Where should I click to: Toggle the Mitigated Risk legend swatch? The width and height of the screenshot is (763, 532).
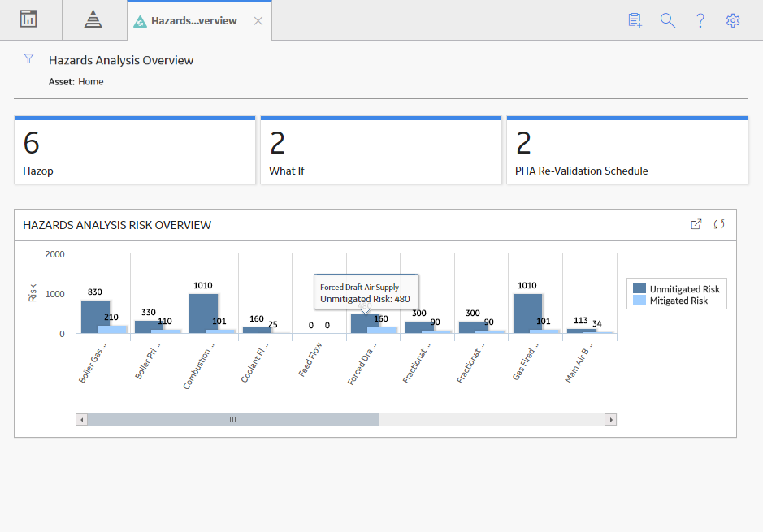coord(639,300)
